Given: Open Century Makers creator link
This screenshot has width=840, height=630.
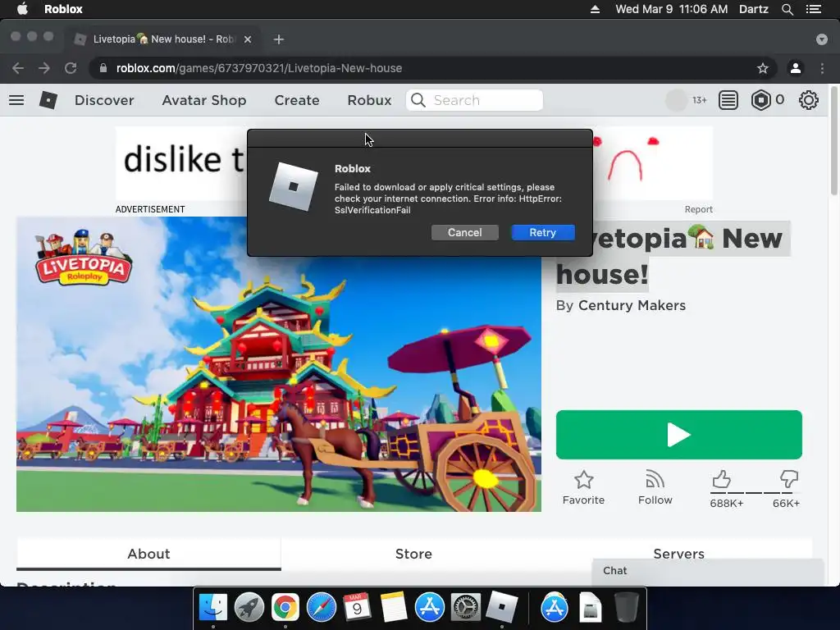Looking at the screenshot, I should 632,305.
